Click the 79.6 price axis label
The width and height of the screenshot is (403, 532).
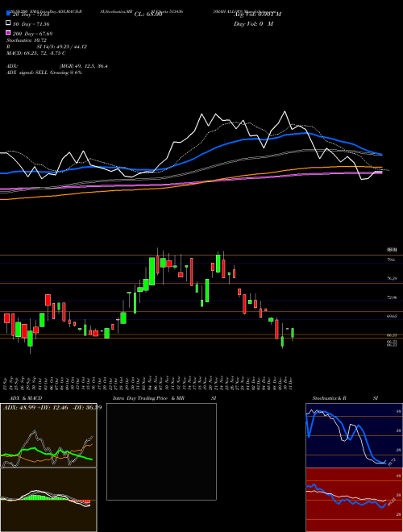click(x=391, y=260)
